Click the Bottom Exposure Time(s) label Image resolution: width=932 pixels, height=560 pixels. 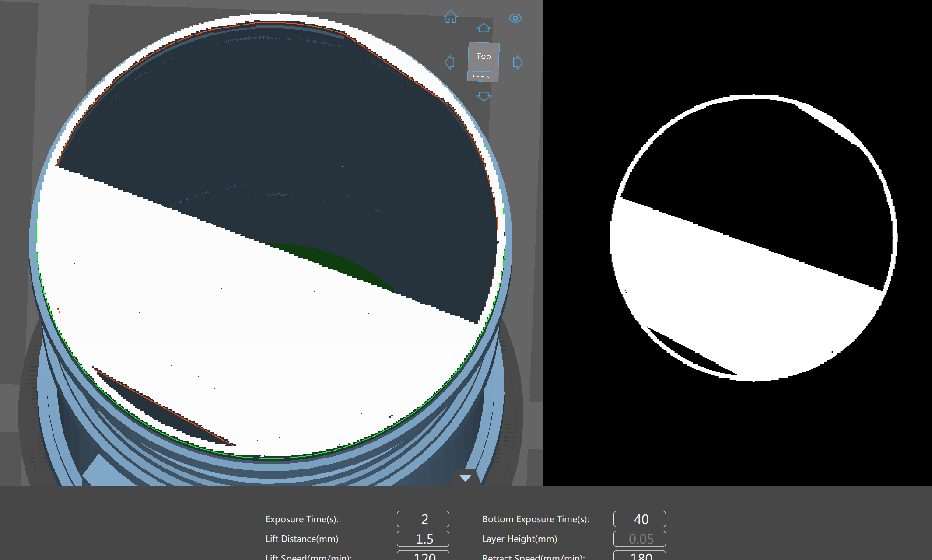[536, 519]
